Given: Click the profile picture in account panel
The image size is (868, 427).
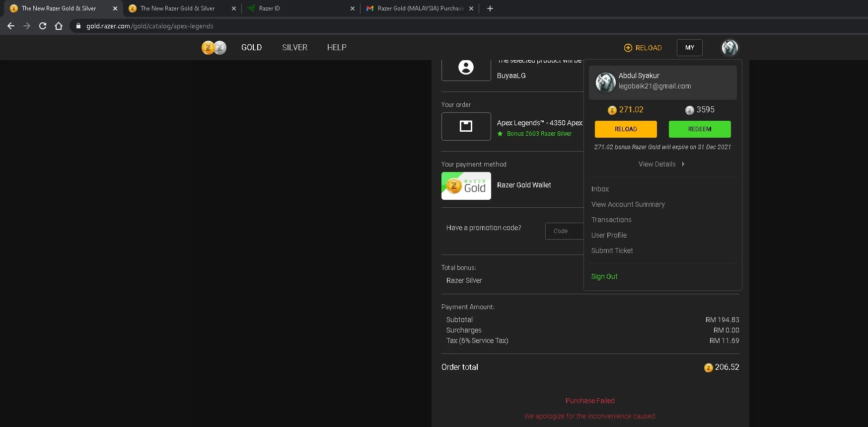Looking at the screenshot, I should pyautogui.click(x=605, y=82).
